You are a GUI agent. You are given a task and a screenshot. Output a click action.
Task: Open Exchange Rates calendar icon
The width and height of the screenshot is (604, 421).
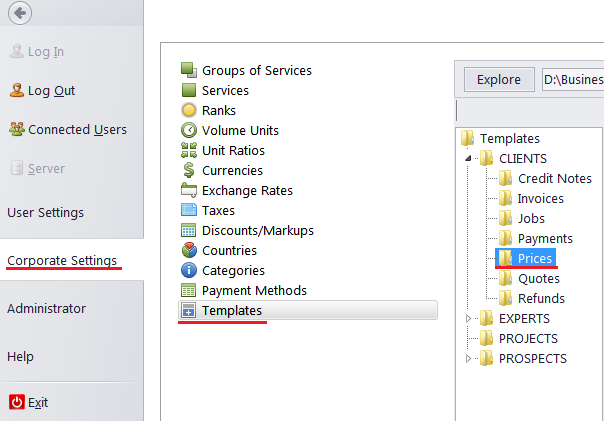(189, 190)
